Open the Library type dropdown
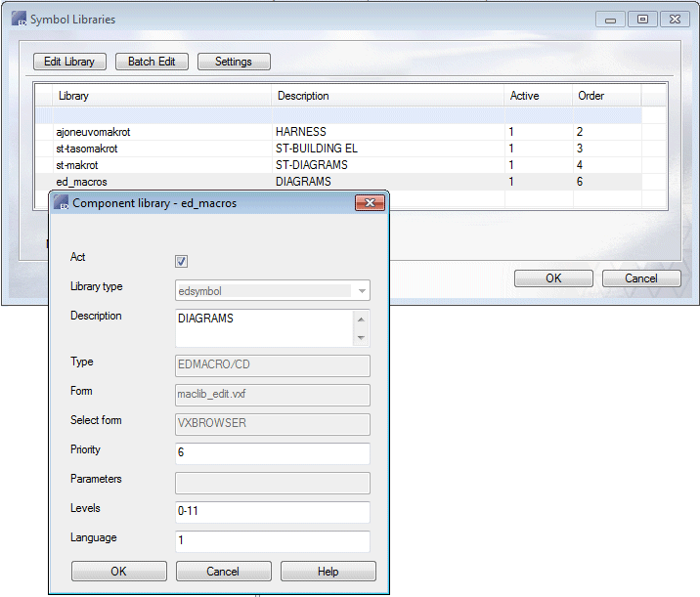Screen dimensions: 700x597 tap(362, 290)
